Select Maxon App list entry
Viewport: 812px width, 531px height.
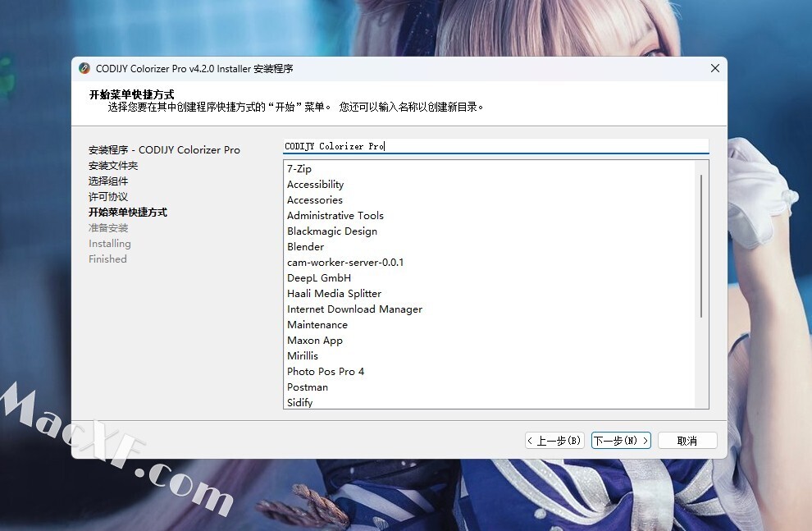click(315, 341)
